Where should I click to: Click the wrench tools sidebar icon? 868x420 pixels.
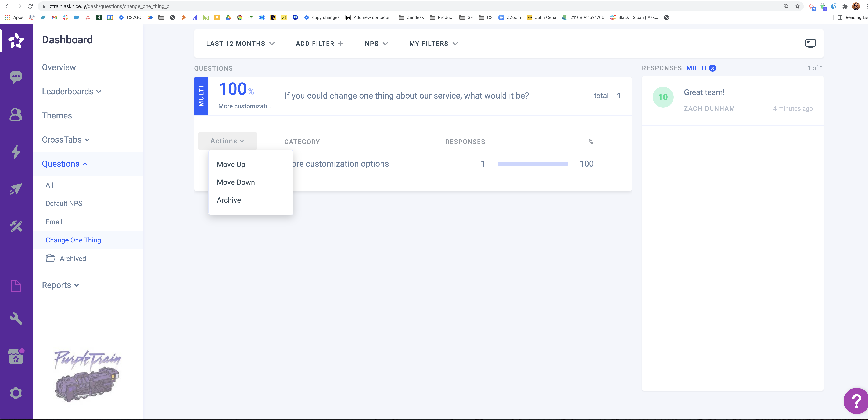pos(16,318)
